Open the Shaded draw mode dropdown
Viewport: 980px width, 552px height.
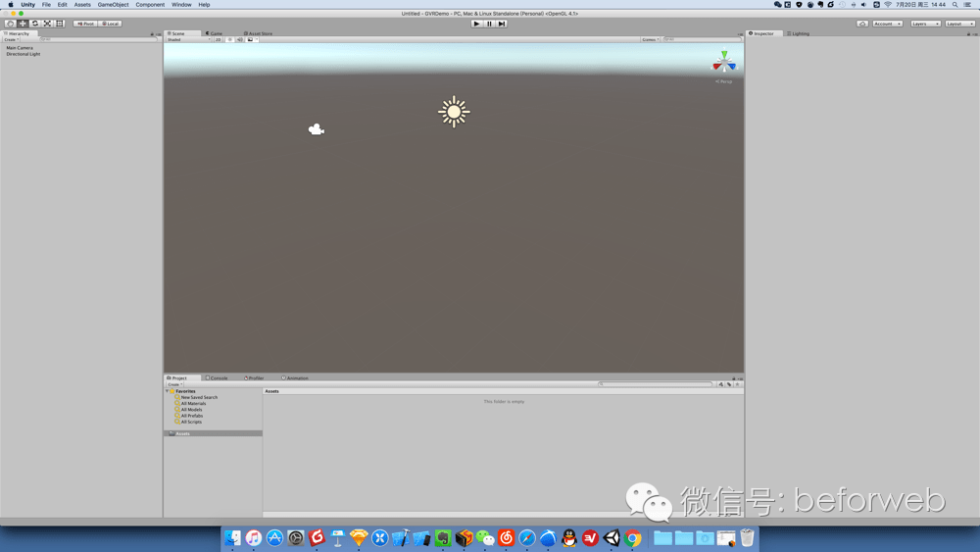pos(189,39)
